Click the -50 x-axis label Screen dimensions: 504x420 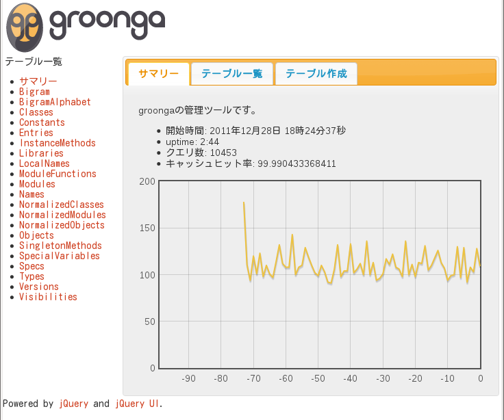click(x=318, y=378)
